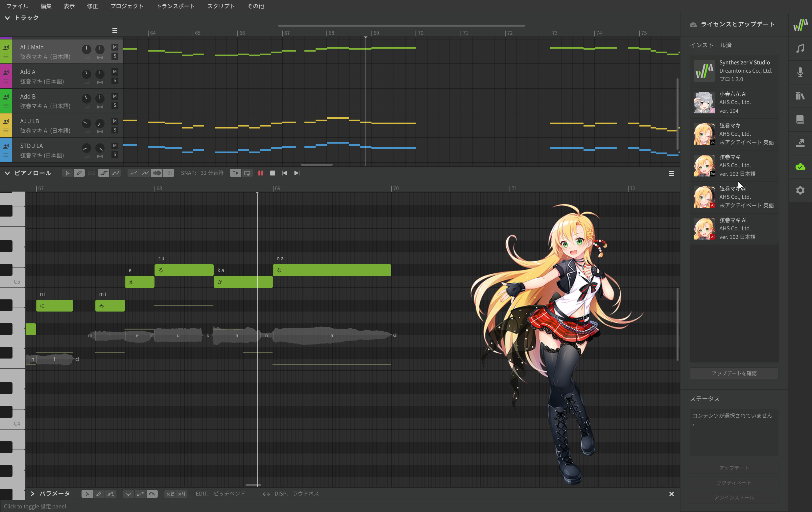Toggle playhead auto-follow button

pos(235,173)
